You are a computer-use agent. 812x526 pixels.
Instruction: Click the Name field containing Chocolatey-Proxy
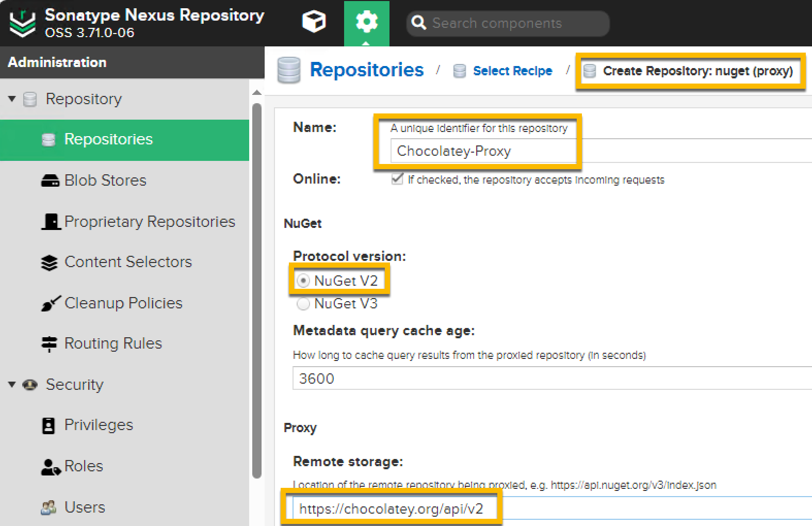tap(601, 151)
